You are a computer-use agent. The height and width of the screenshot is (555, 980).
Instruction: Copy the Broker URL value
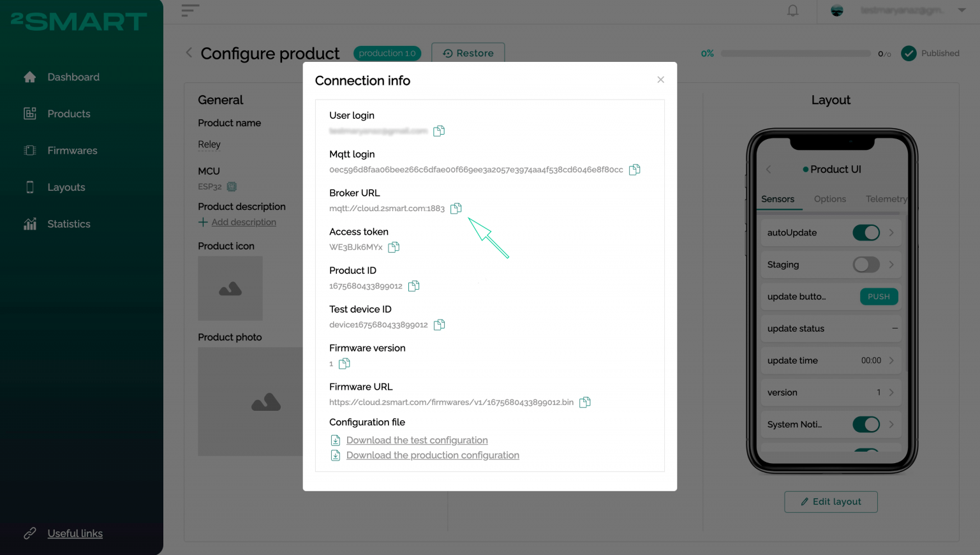456,208
